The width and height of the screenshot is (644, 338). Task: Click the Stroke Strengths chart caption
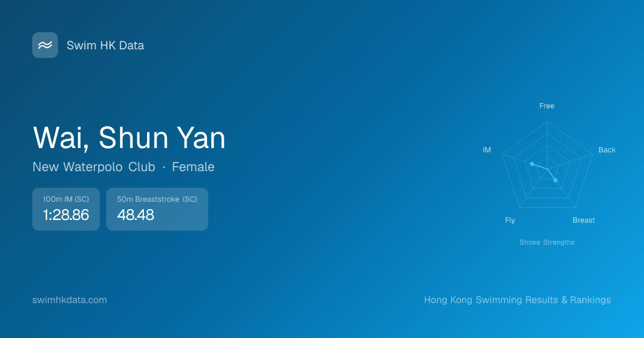click(x=547, y=243)
